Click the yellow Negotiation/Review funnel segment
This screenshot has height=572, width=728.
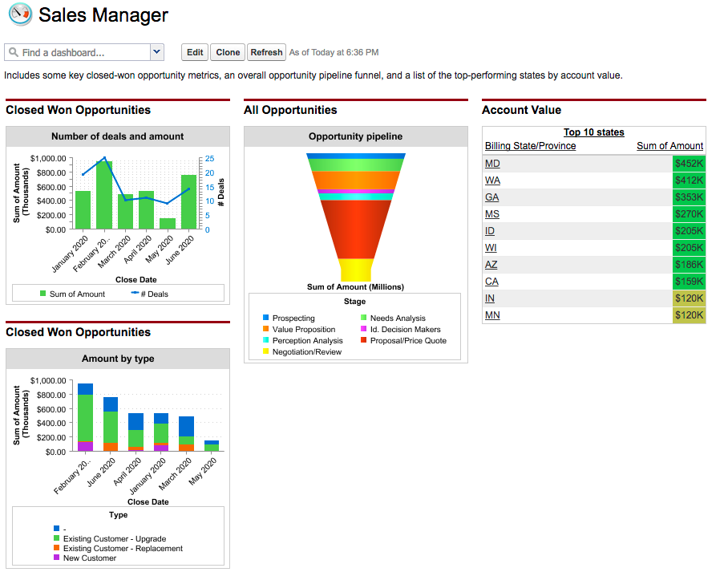[x=356, y=270]
